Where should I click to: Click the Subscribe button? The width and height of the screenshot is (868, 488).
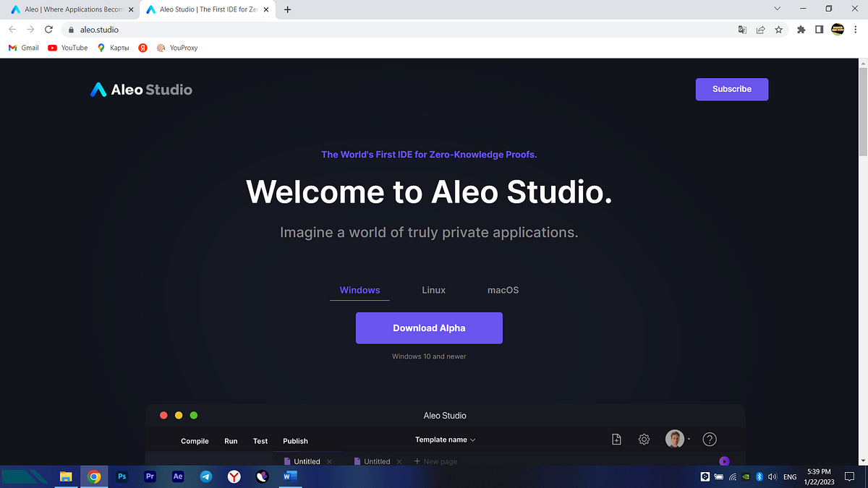[731, 89]
